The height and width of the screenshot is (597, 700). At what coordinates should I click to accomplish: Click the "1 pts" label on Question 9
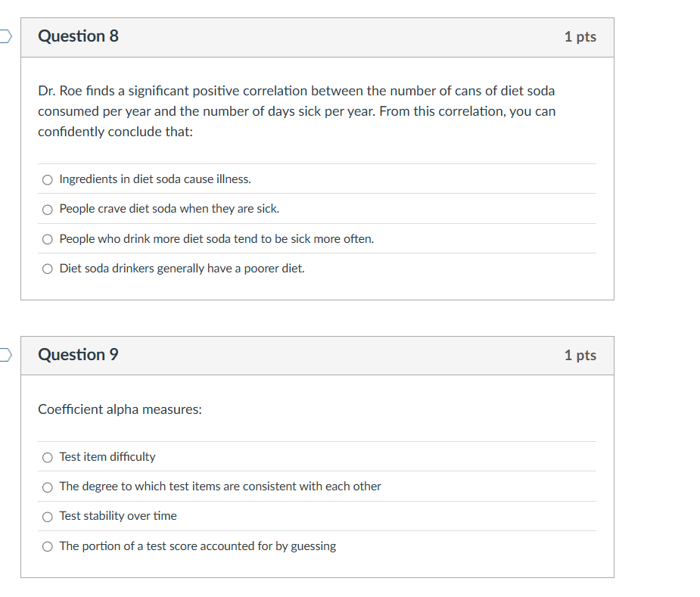point(580,355)
